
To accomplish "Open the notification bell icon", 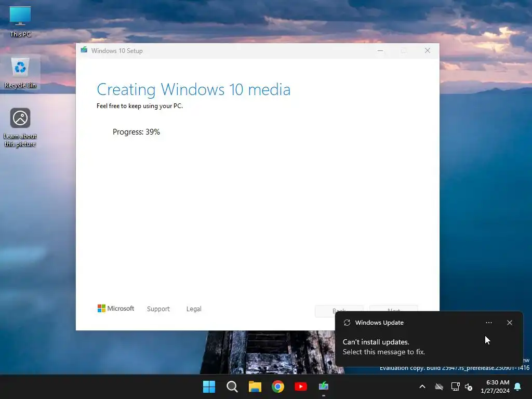I will [x=518, y=387].
